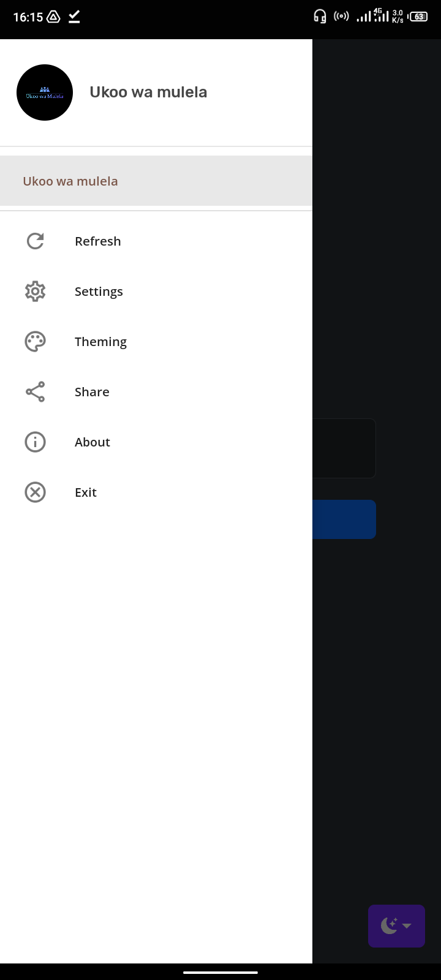Choose the Theming menu label

100,342
